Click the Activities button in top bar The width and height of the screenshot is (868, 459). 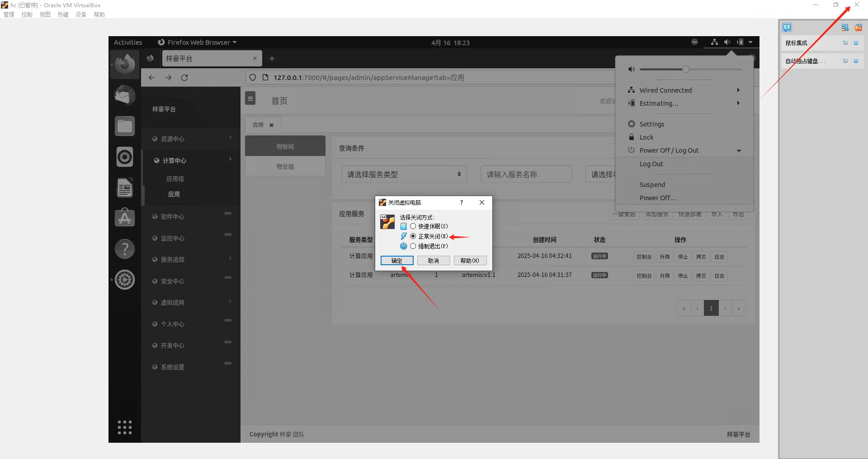click(128, 42)
